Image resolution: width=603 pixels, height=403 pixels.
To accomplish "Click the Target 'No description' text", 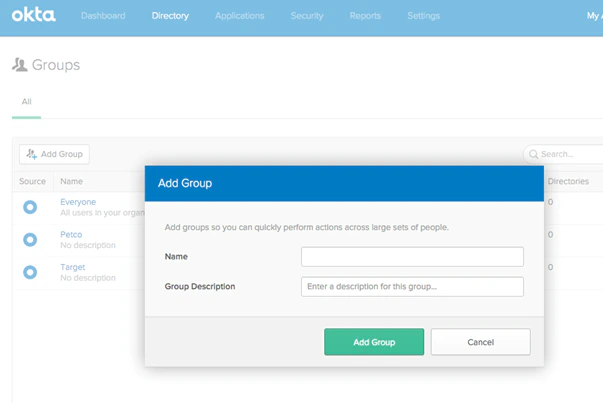I will point(88,278).
